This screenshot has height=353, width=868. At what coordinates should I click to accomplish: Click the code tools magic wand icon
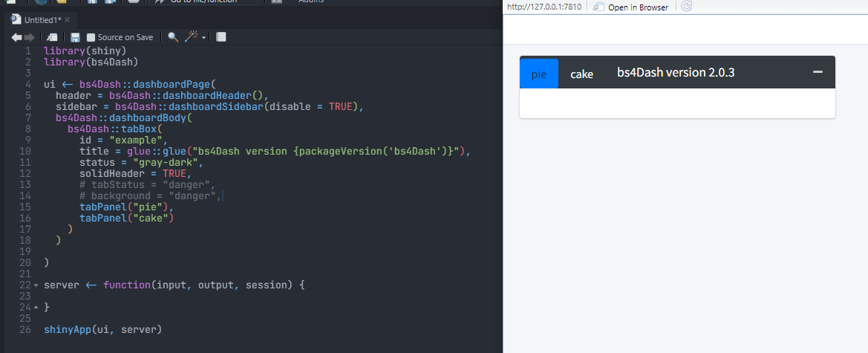[x=192, y=36]
